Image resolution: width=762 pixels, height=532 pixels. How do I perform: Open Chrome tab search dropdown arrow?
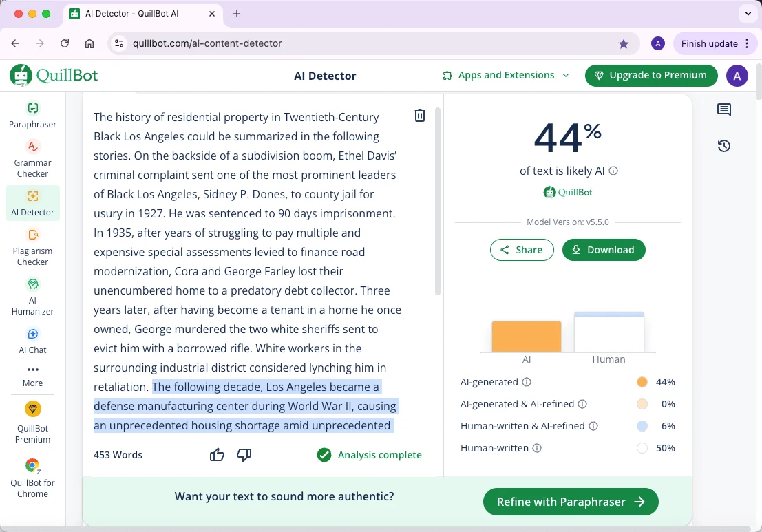click(x=748, y=14)
